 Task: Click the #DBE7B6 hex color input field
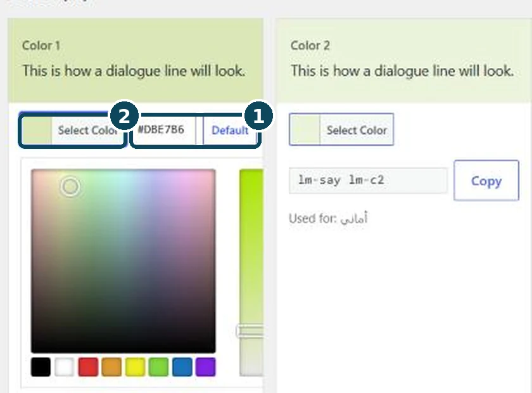click(x=164, y=130)
